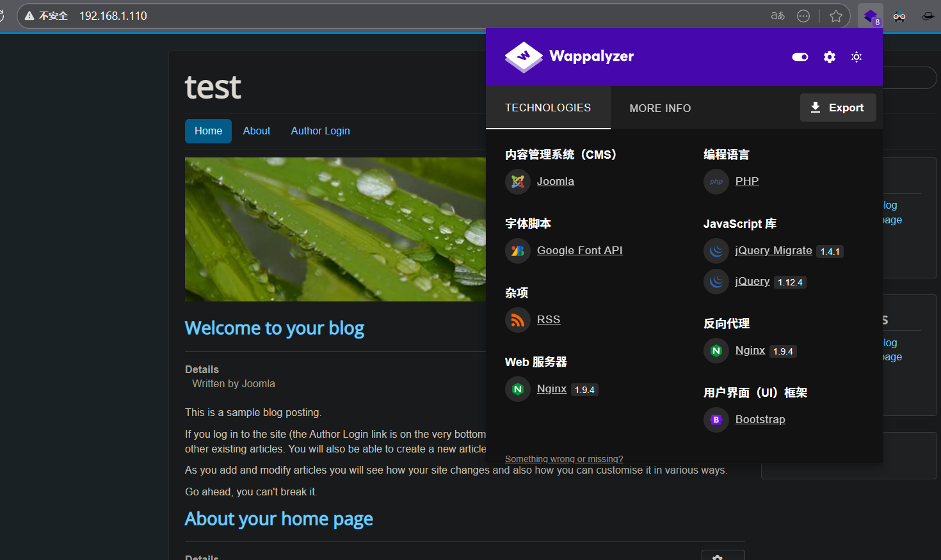Bookmark this page with star icon
This screenshot has width=941, height=560.
[835, 16]
